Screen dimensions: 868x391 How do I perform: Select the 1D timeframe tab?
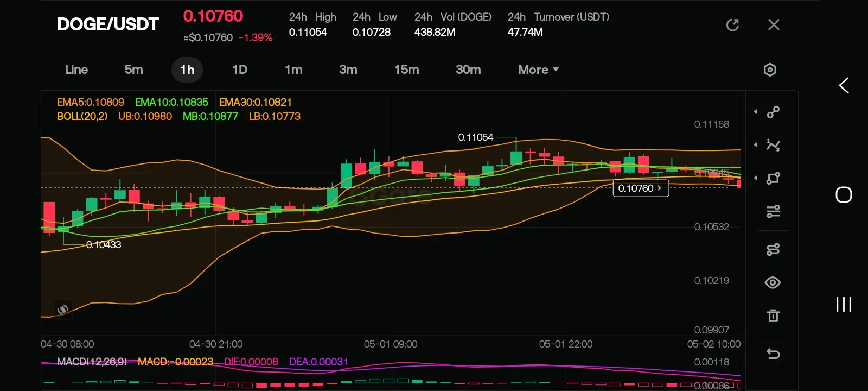coord(240,70)
